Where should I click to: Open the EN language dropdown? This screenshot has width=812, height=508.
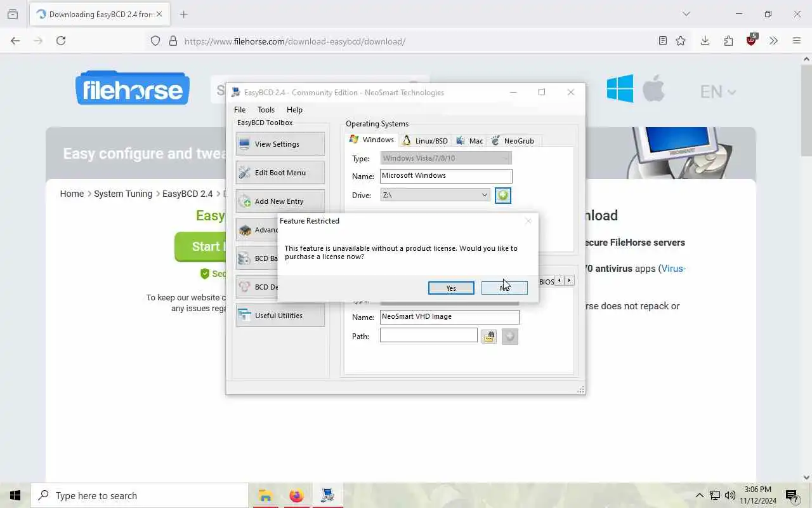[717, 91]
